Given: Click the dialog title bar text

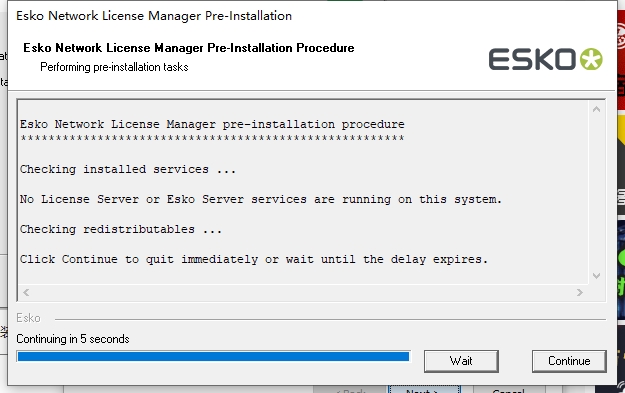Looking at the screenshot, I should 154,16.
